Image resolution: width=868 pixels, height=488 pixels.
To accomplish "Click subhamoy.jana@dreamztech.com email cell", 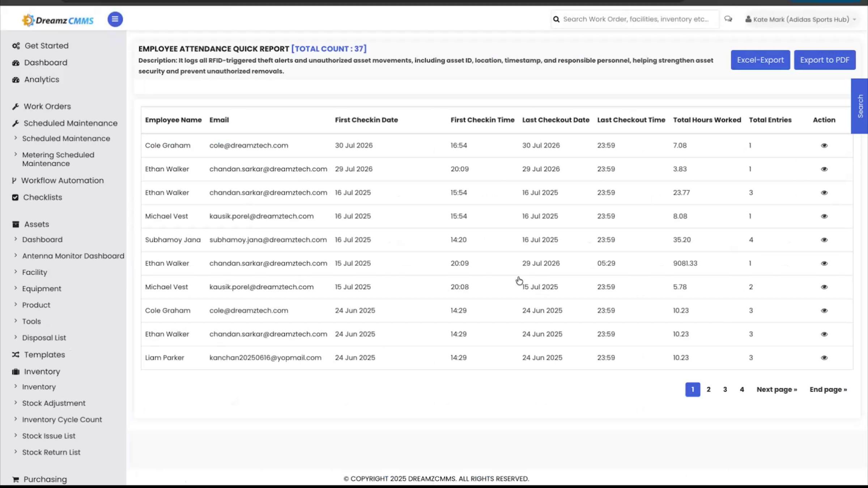I will pyautogui.click(x=268, y=240).
